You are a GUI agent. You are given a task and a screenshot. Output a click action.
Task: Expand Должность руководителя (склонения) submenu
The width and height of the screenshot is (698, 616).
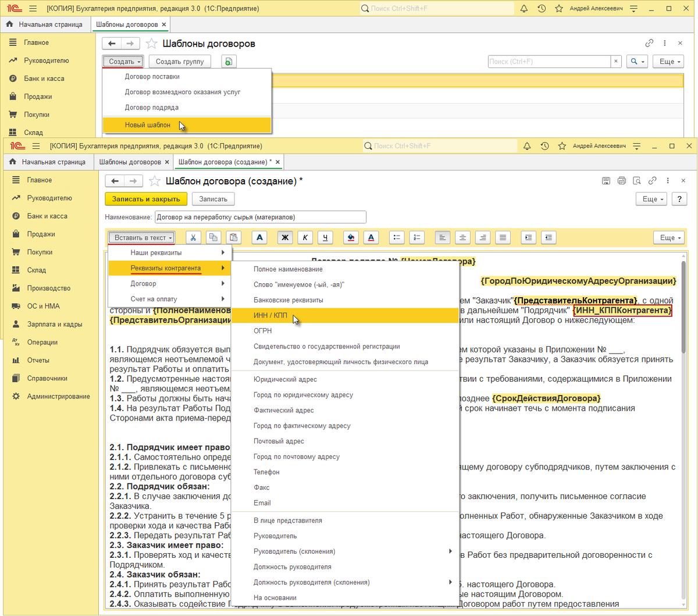(x=346, y=582)
